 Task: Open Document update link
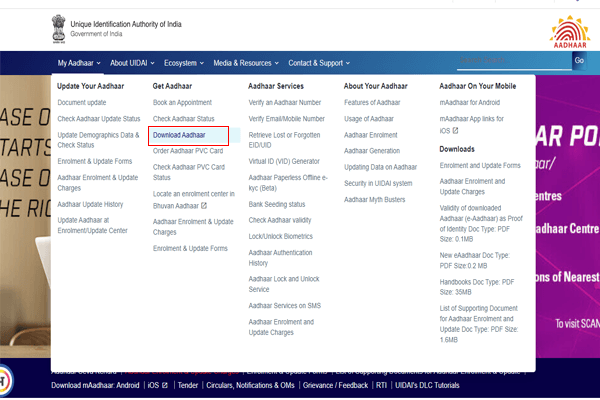click(82, 103)
